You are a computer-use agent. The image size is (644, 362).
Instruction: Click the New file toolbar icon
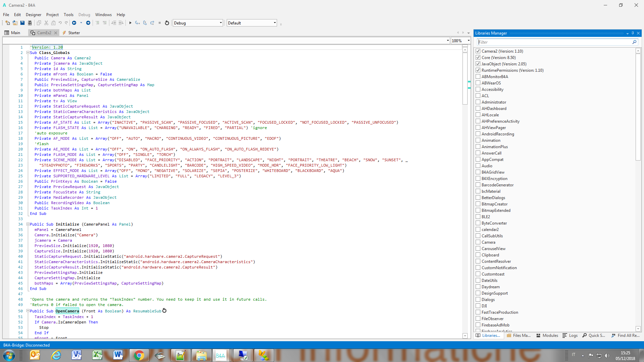pos(7,23)
